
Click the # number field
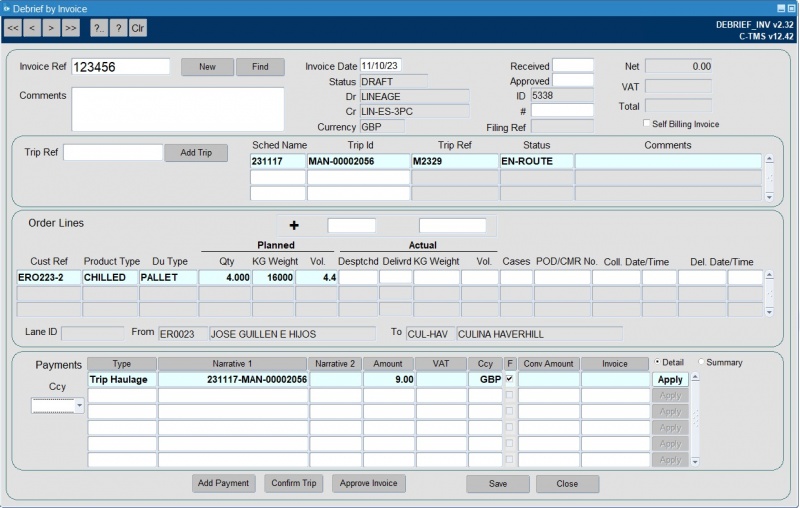pyautogui.click(x=562, y=110)
